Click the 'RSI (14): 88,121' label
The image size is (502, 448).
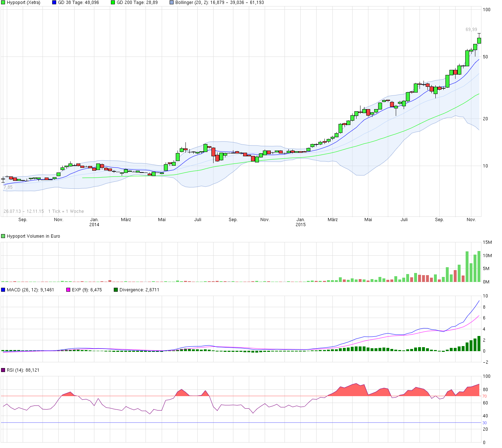pyautogui.click(x=23, y=370)
